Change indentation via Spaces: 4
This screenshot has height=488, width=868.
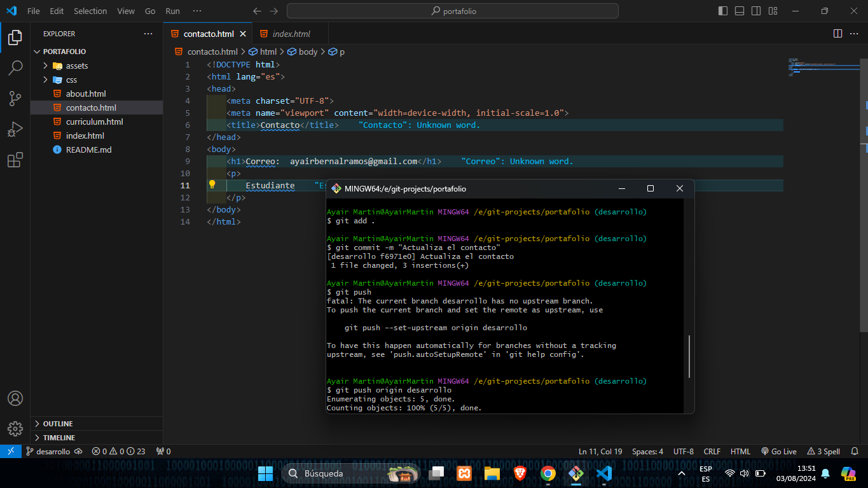pyautogui.click(x=647, y=451)
